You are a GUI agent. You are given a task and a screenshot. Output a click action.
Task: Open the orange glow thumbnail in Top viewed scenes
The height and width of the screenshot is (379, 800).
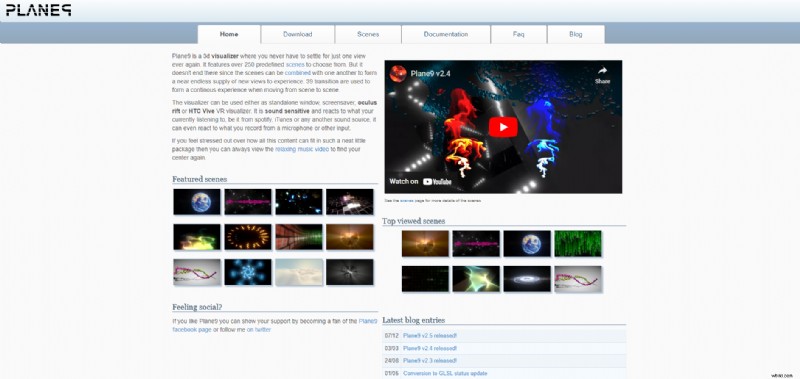coord(426,243)
